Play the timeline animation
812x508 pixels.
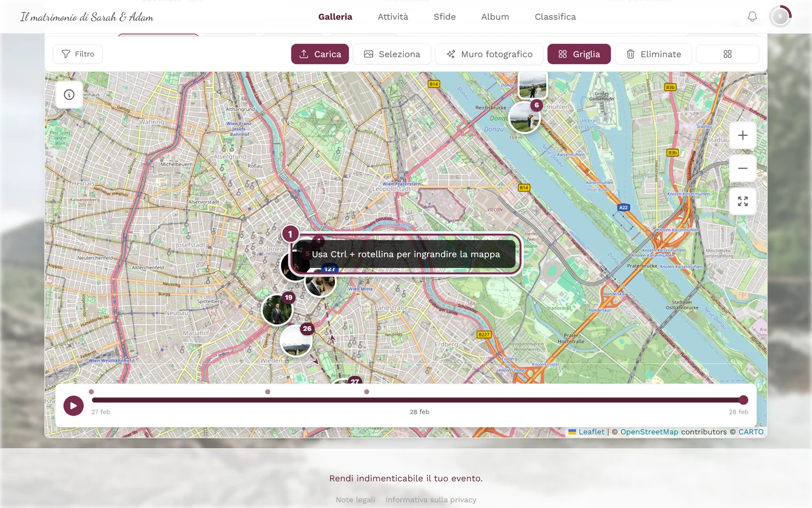[73, 405]
